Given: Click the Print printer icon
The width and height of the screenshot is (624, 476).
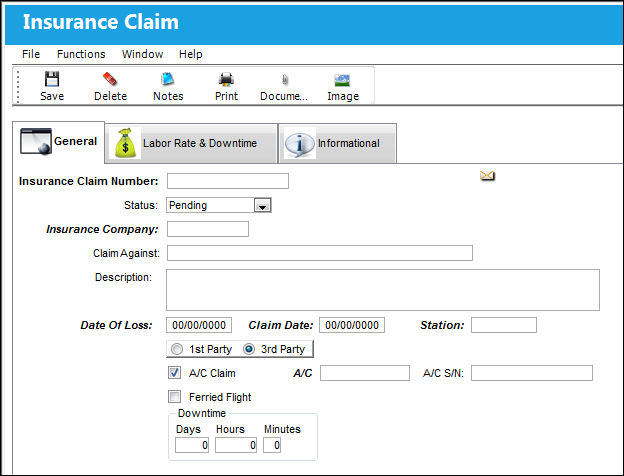Looking at the screenshot, I should pos(226,79).
